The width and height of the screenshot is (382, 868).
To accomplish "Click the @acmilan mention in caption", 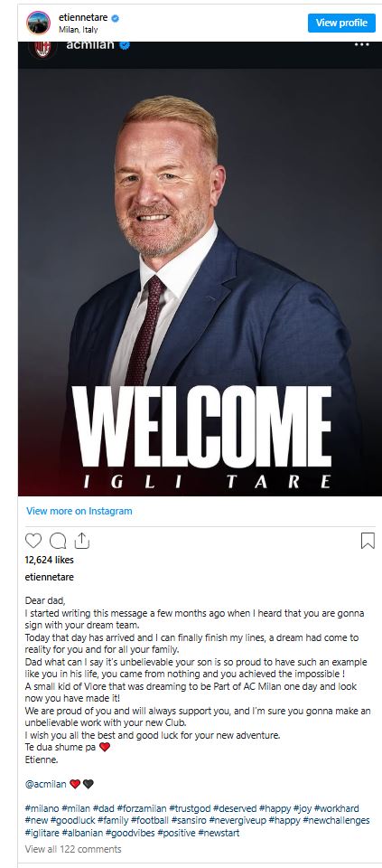I will tap(46, 784).
